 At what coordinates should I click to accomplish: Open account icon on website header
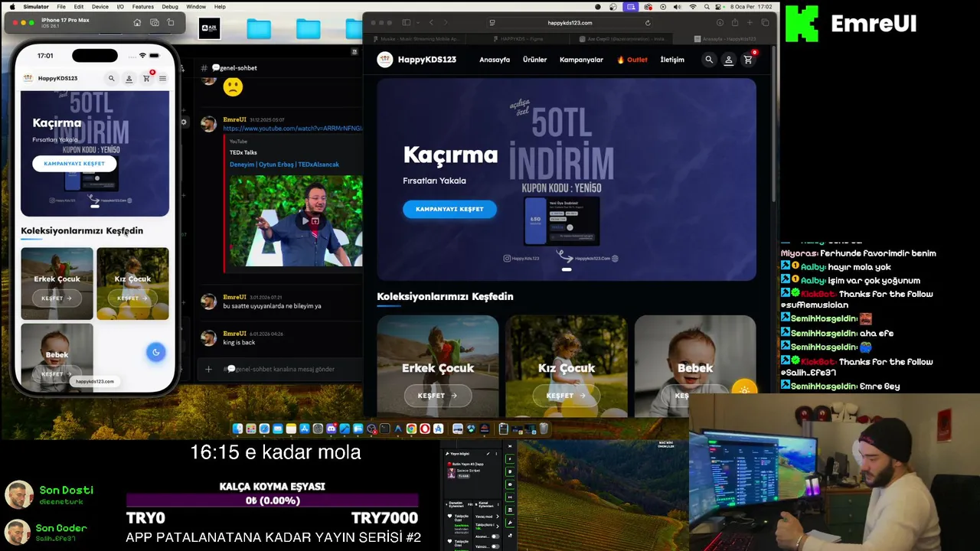(728, 60)
